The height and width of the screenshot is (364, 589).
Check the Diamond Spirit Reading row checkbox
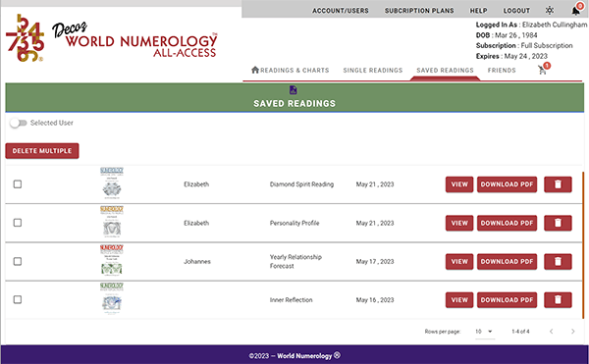[x=18, y=184]
